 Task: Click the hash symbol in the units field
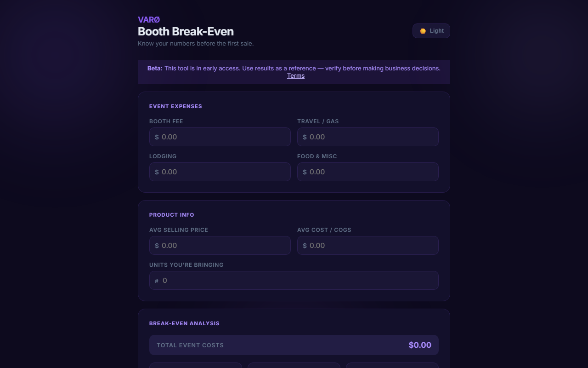(157, 281)
